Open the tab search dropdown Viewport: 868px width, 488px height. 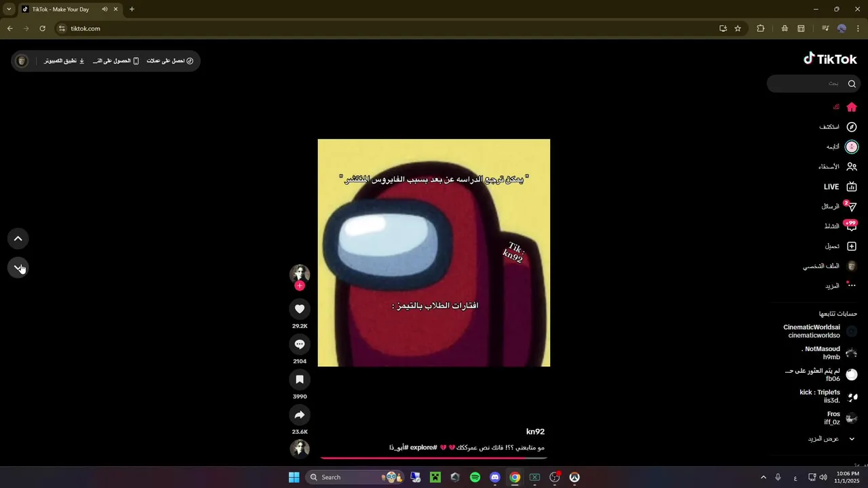9,9
